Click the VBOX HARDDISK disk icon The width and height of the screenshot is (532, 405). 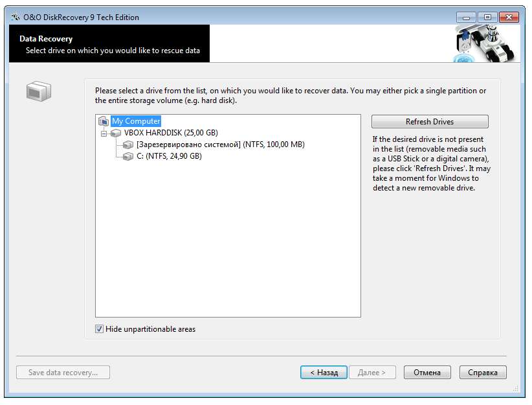click(x=116, y=133)
